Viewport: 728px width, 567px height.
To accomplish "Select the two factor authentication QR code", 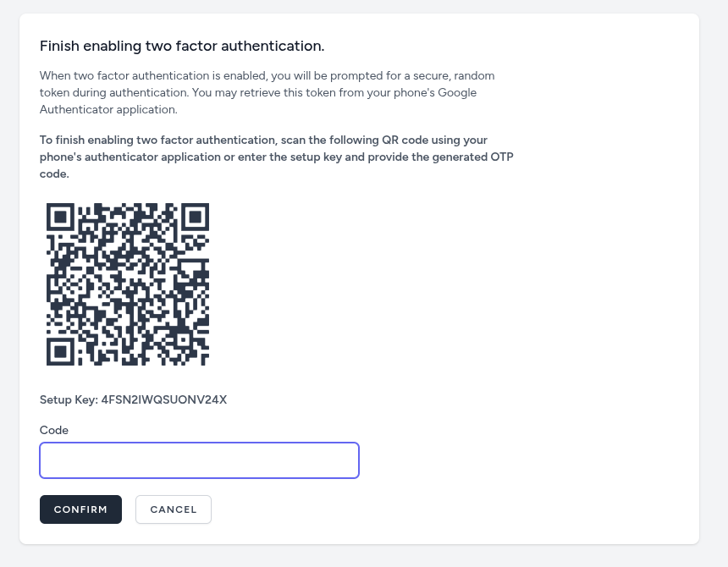I will click(x=127, y=283).
